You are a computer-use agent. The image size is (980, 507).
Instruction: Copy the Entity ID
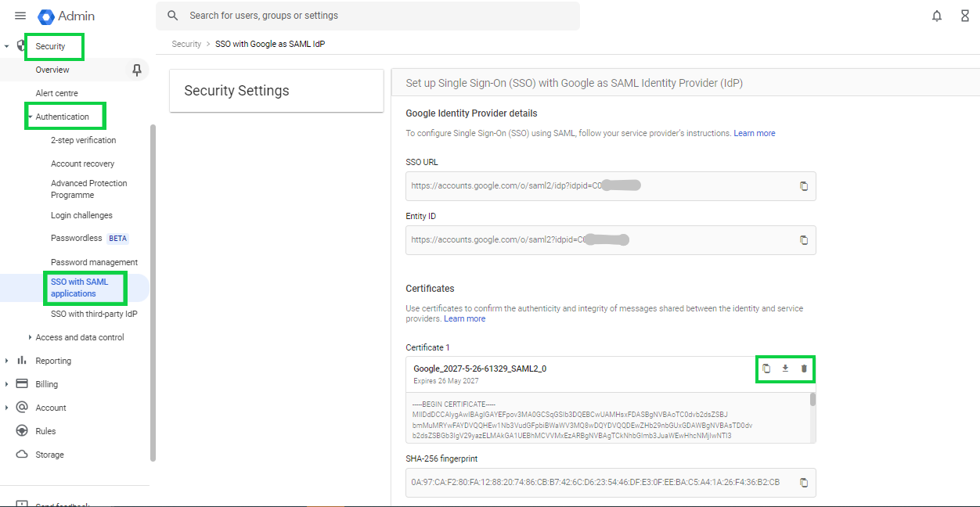(x=803, y=240)
